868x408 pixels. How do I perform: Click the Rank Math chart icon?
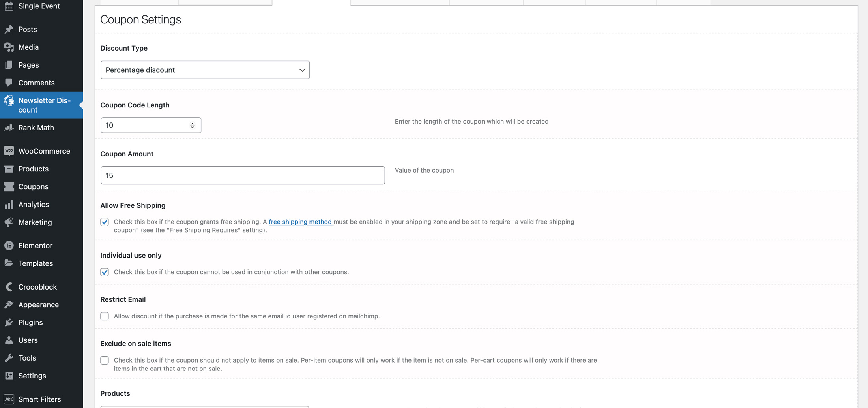tap(9, 128)
